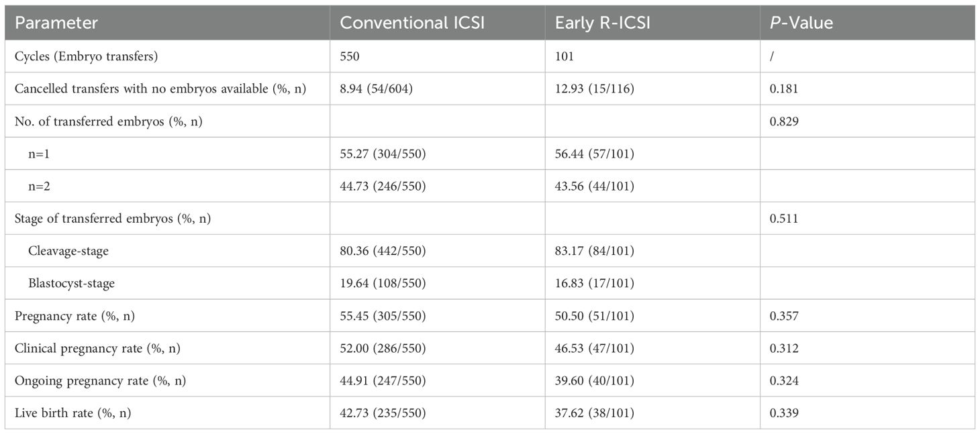Viewport: 980px width, 434px height.
Task: Select the Stage of transferred embryos label
Action: click(x=113, y=218)
